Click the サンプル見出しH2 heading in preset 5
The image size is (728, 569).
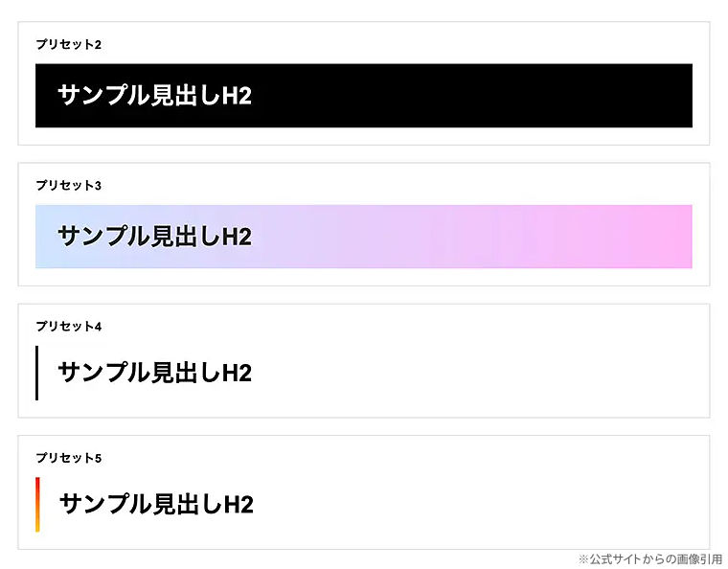pyautogui.click(x=156, y=504)
